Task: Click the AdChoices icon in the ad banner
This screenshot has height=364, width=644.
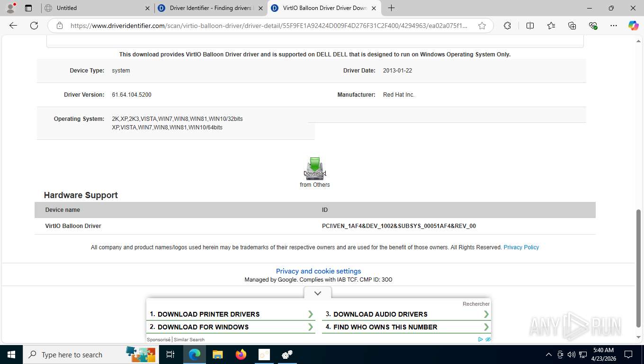Action: (480, 339)
